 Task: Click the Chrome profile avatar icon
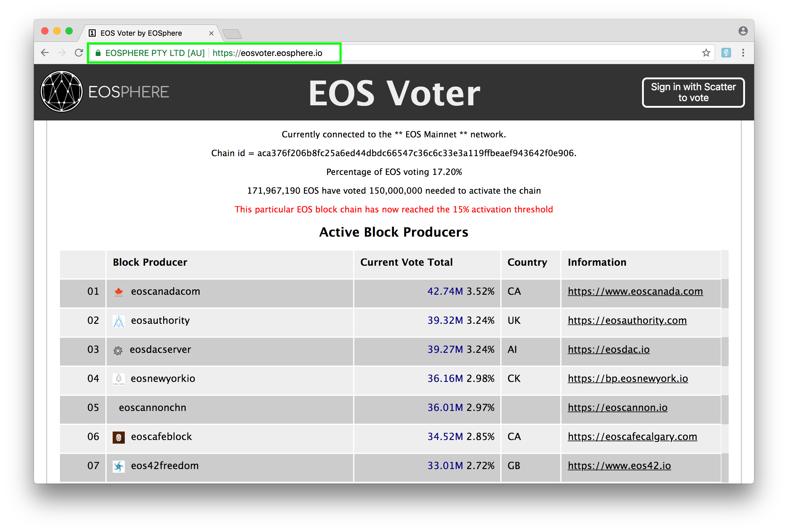743,31
